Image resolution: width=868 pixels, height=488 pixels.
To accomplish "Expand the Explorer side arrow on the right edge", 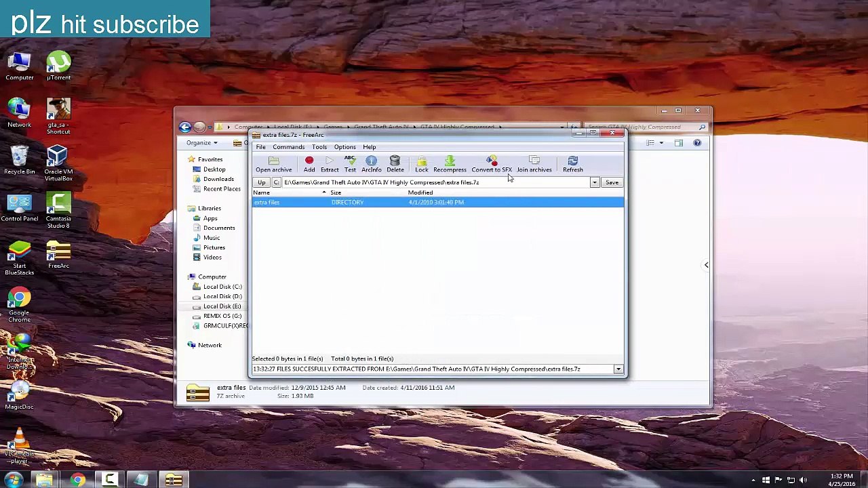I will 706,265.
